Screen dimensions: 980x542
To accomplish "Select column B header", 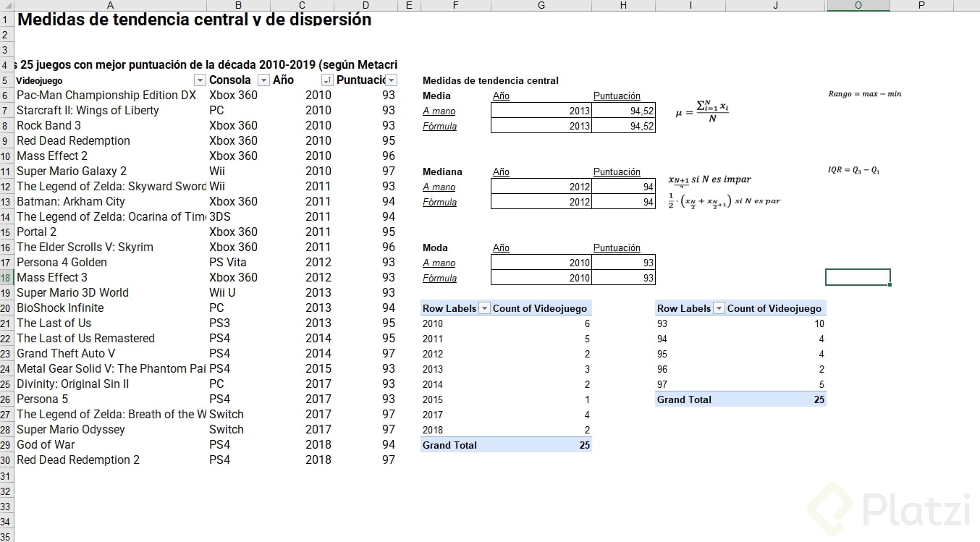I will 238,5.
